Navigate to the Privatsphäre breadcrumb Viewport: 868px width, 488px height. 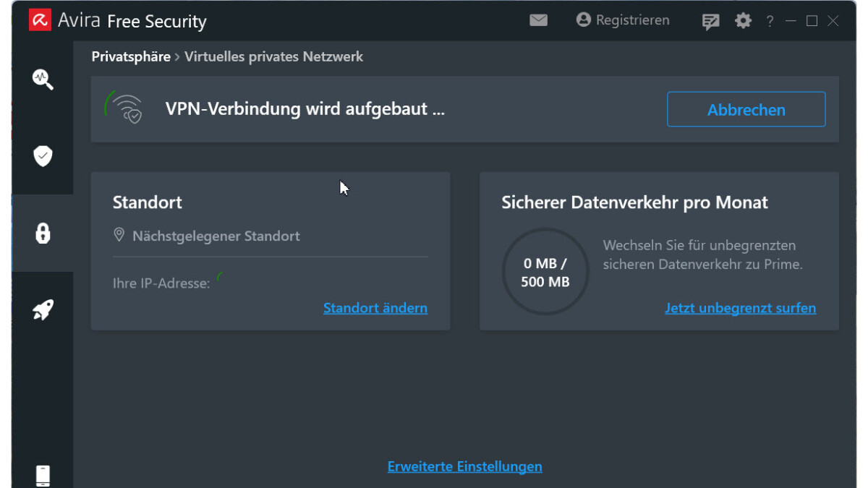pyautogui.click(x=130, y=56)
